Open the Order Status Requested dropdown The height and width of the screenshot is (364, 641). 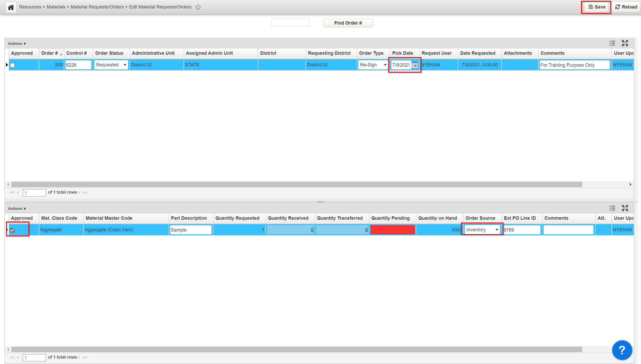click(x=111, y=65)
